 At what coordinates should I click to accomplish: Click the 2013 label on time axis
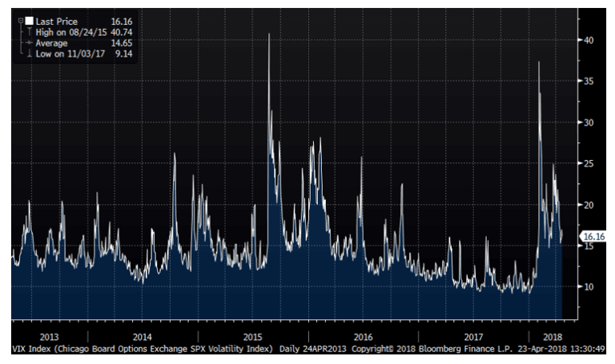click(50, 337)
